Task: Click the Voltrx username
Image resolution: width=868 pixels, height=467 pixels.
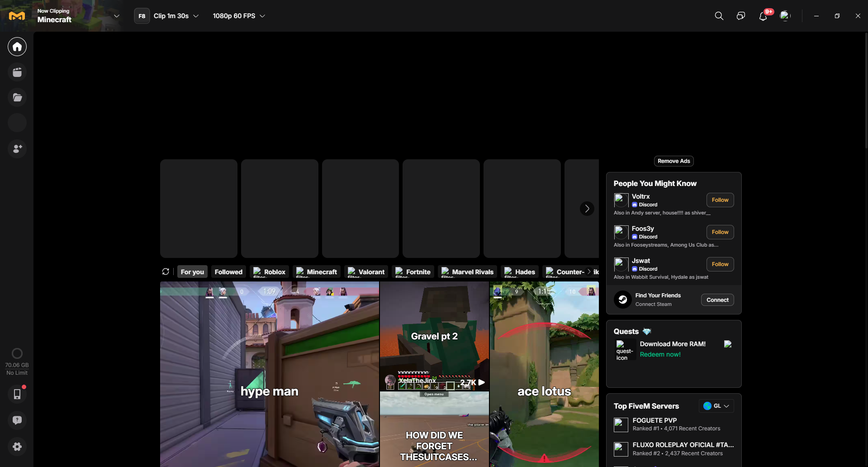Action: pyautogui.click(x=640, y=196)
